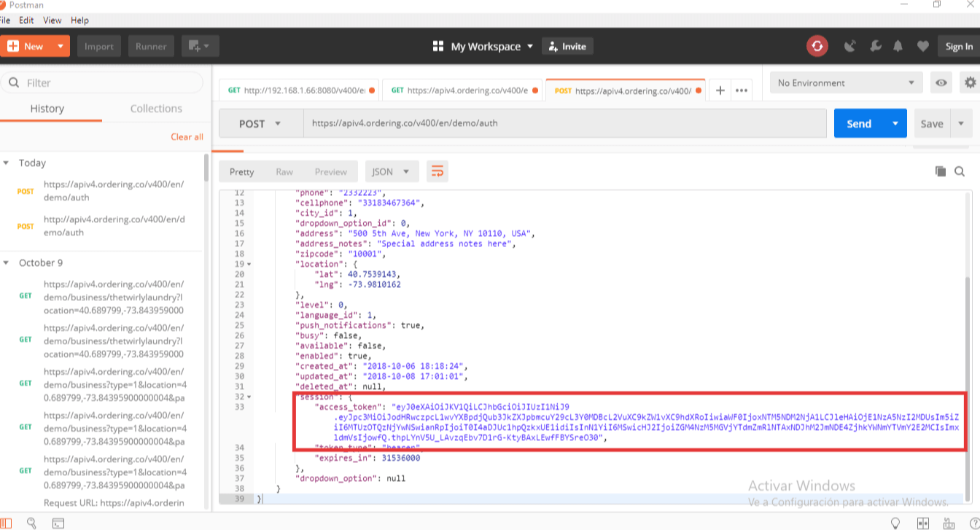Switch response view to Preview
Viewport: 980px width, 530px height.
[x=331, y=171]
